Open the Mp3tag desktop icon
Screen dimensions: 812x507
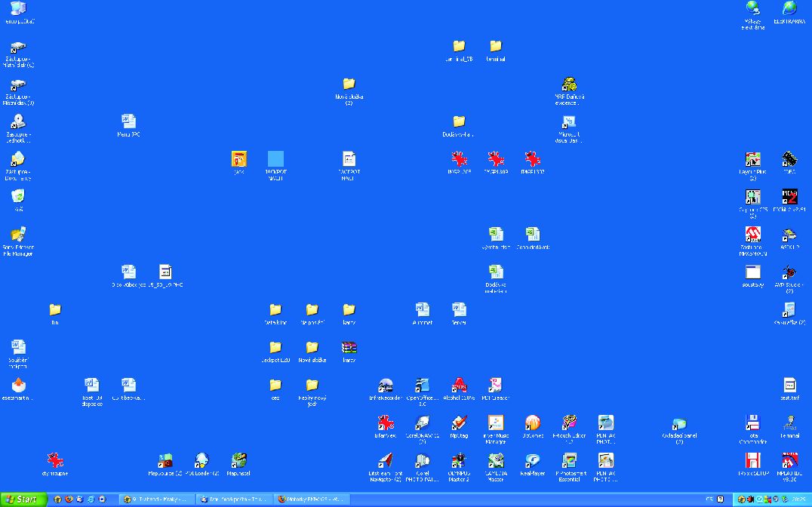coord(459,424)
